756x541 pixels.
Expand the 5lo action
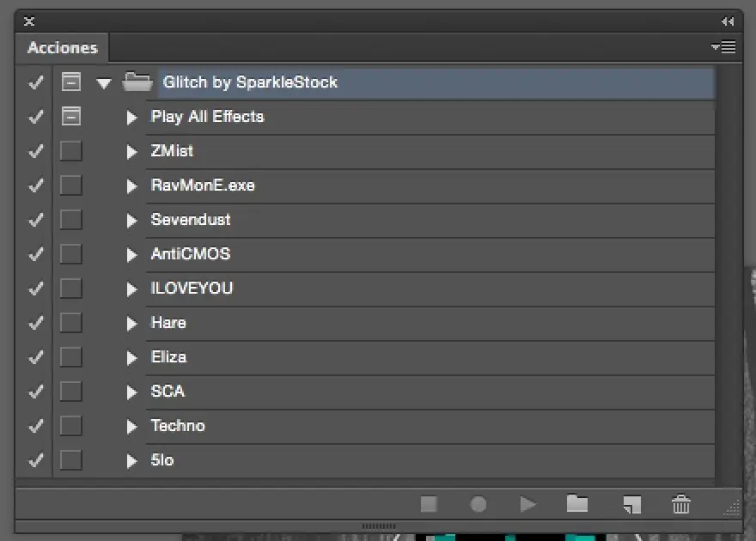pyautogui.click(x=131, y=460)
